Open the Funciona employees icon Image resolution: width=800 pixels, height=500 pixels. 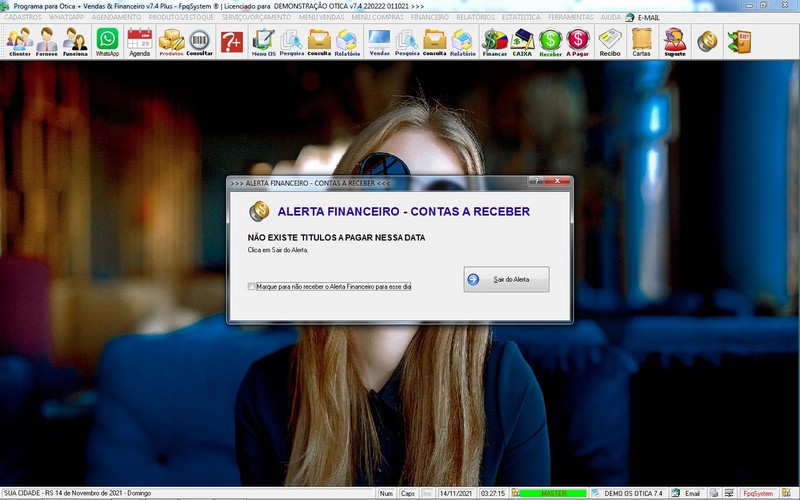pos(75,42)
